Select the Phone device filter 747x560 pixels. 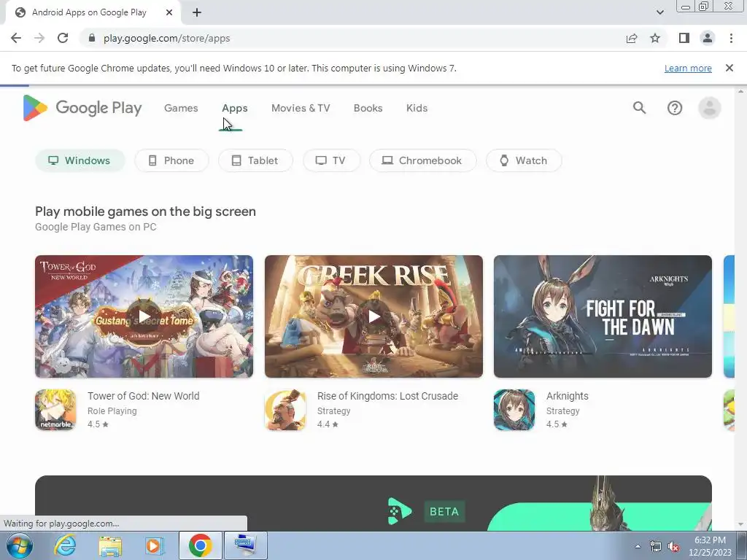tap(171, 160)
